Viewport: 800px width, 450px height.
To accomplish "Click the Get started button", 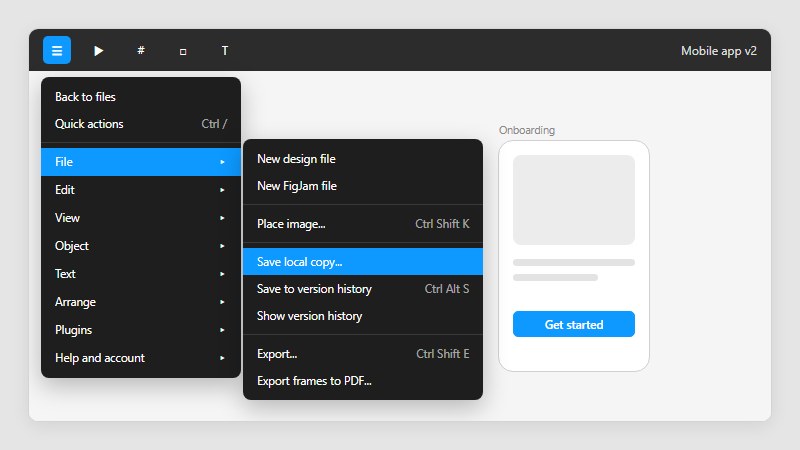I will (573, 324).
